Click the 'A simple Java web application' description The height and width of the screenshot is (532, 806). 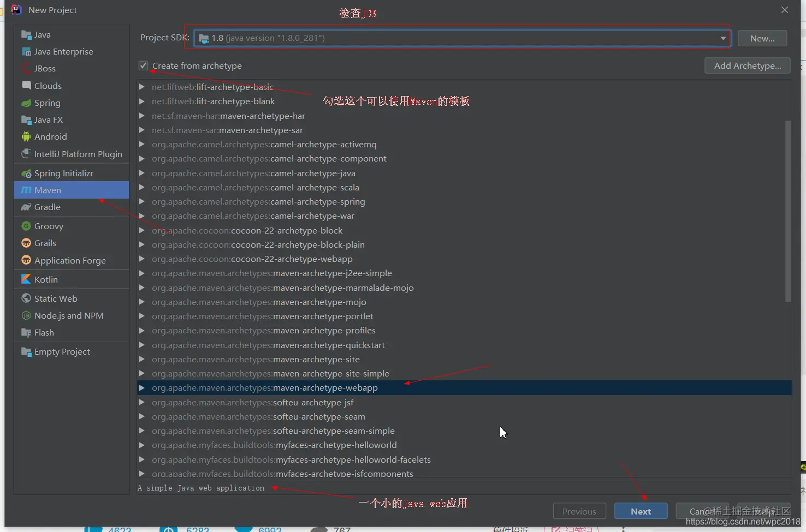pos(201,488)
